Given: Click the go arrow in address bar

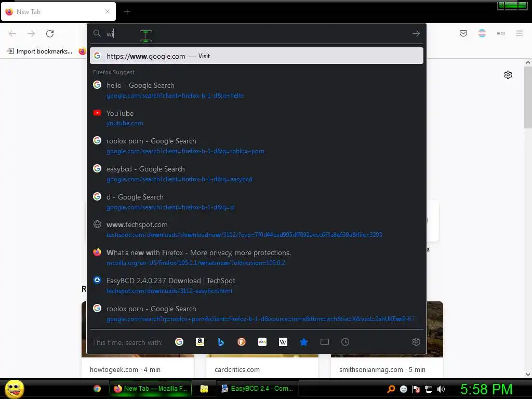Looking at the screenshot, I should click(416, 34).
